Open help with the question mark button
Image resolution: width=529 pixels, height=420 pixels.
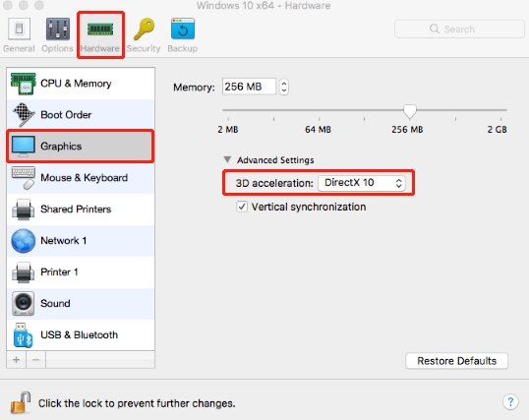[510, 401]
